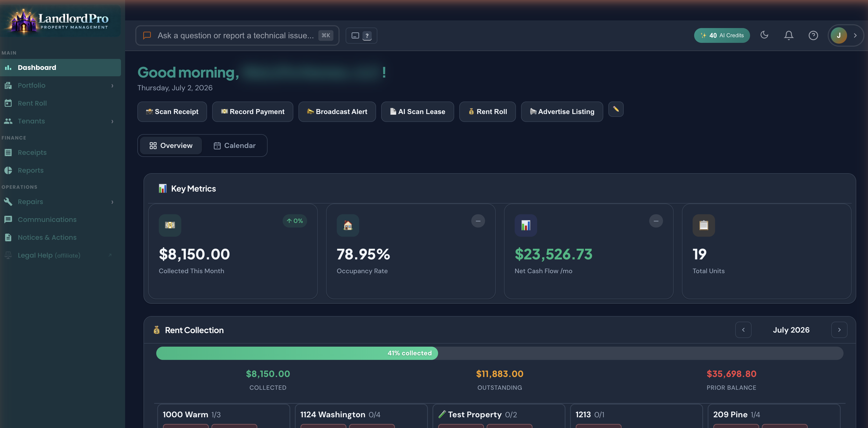Click the ⌘K shortcut badge
The width and height of the screenshot is (868, 428).
tap(325, 35)
